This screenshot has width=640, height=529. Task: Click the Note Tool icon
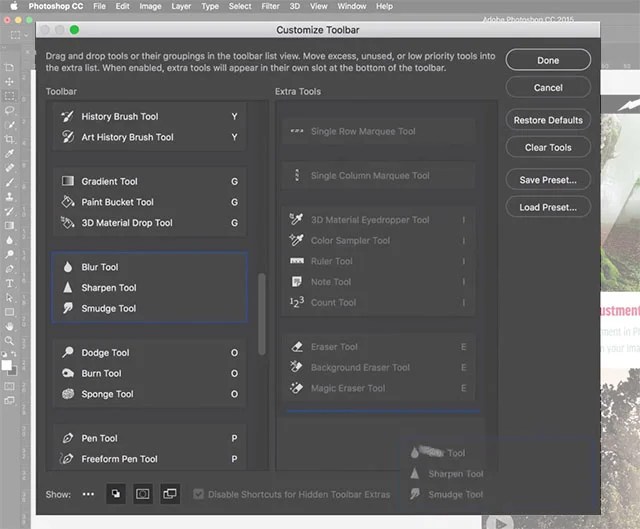click(297, 282)
